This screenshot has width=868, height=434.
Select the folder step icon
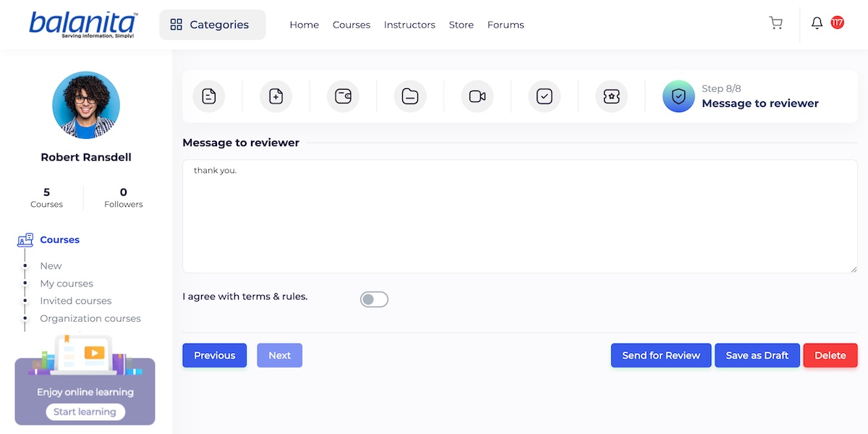tap(410, 96)
